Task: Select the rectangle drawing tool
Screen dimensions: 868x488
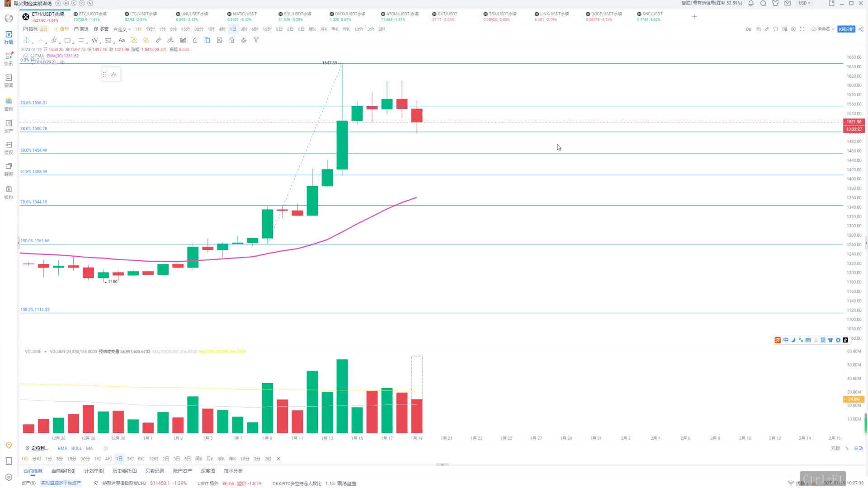Action: pyautogui.click(x=67, y=40)
